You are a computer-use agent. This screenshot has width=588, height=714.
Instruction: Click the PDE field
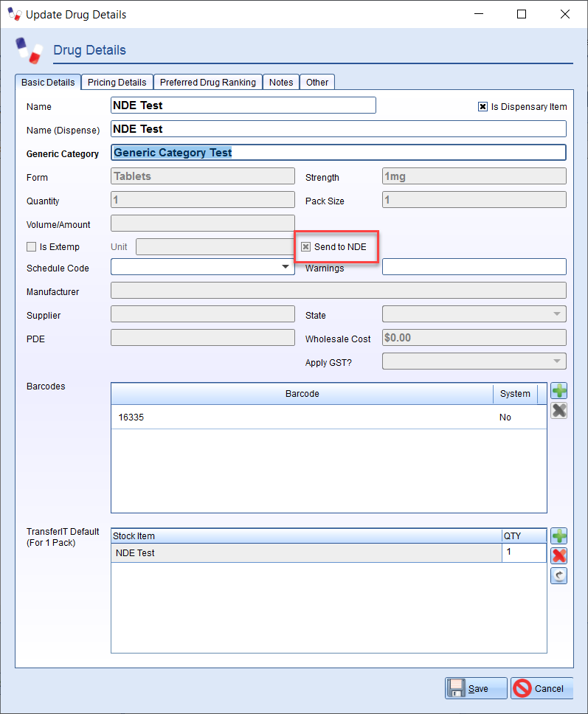[203, 337]
